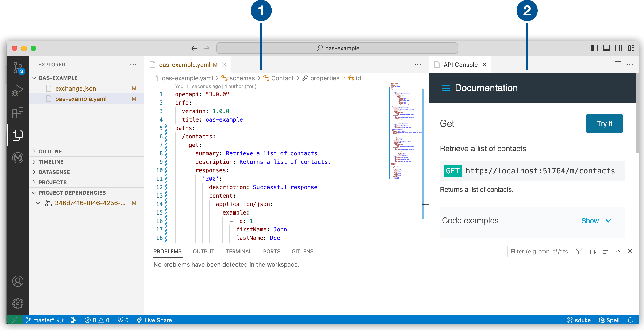This screenshot has height=330, width=644.
Task: Switch to the TERMINAL tab
Action: (x=238, y=252)
